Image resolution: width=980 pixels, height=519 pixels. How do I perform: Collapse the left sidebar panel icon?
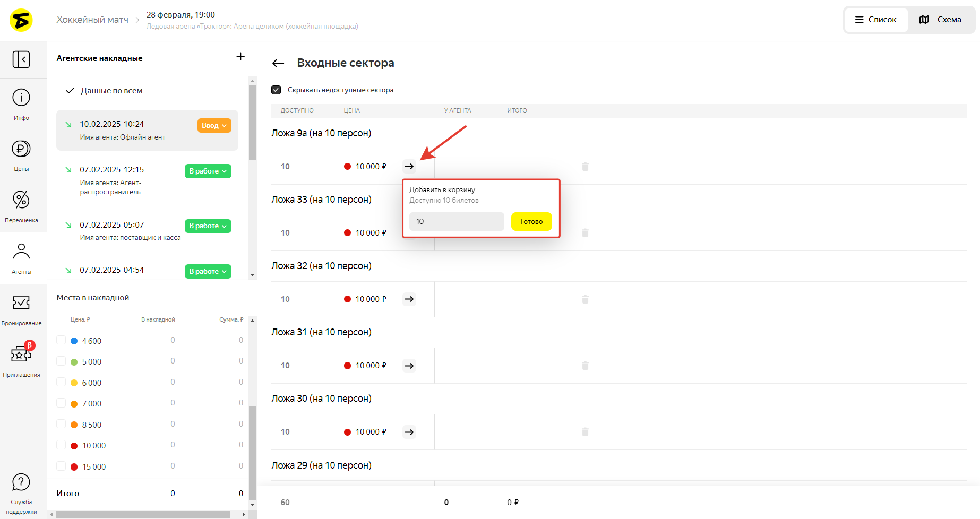21,59
